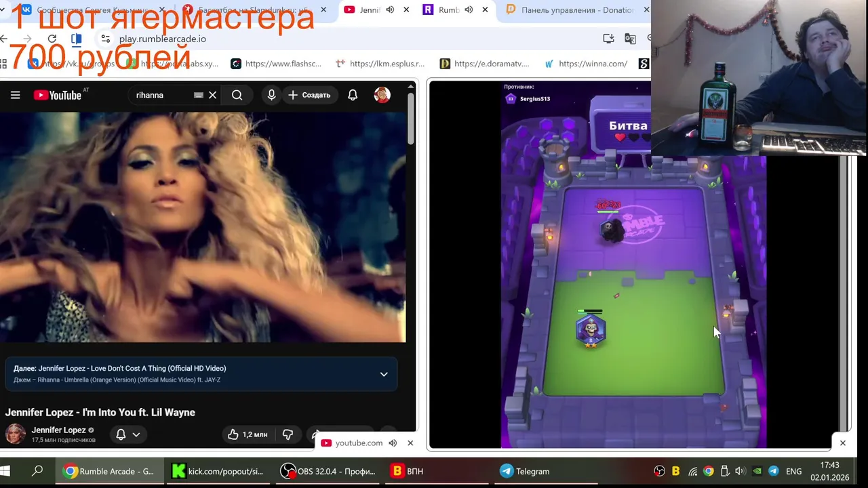Open the split view icon beside reload

[x=77, y=39]
